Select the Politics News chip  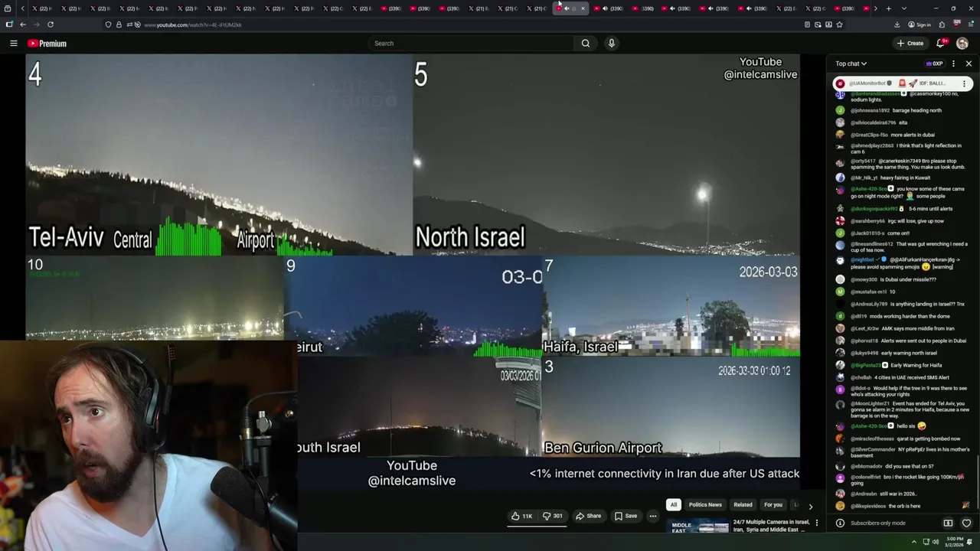705,505
